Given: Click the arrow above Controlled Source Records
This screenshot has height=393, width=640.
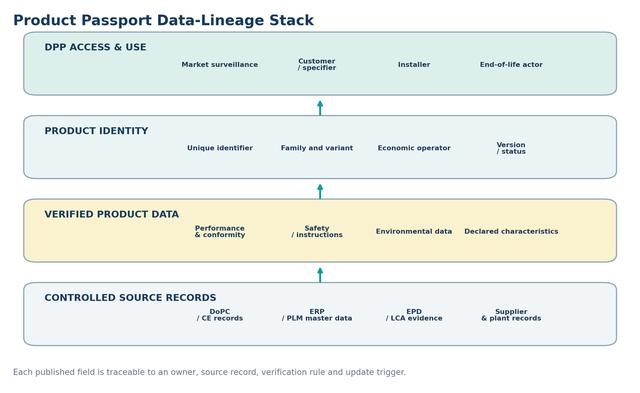Looking at the screenshot, I should 320,275.
